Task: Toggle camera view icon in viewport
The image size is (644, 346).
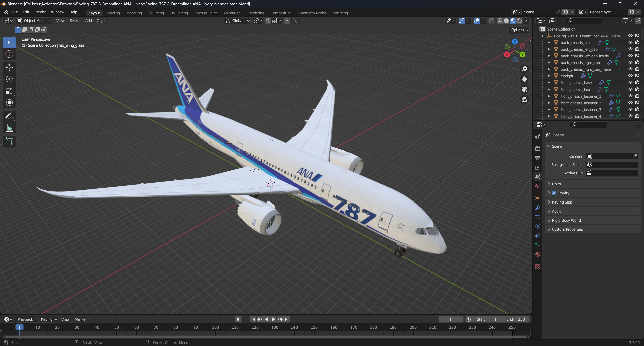Action: coord(524,89)
